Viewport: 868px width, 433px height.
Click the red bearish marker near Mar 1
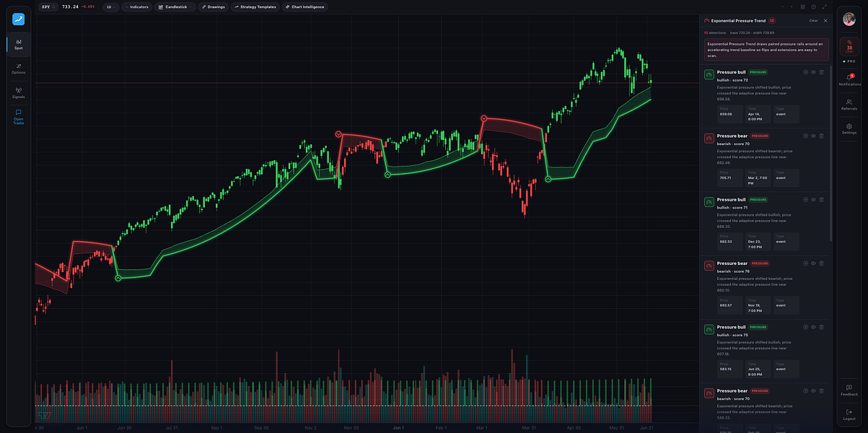(x=483, y=118)
